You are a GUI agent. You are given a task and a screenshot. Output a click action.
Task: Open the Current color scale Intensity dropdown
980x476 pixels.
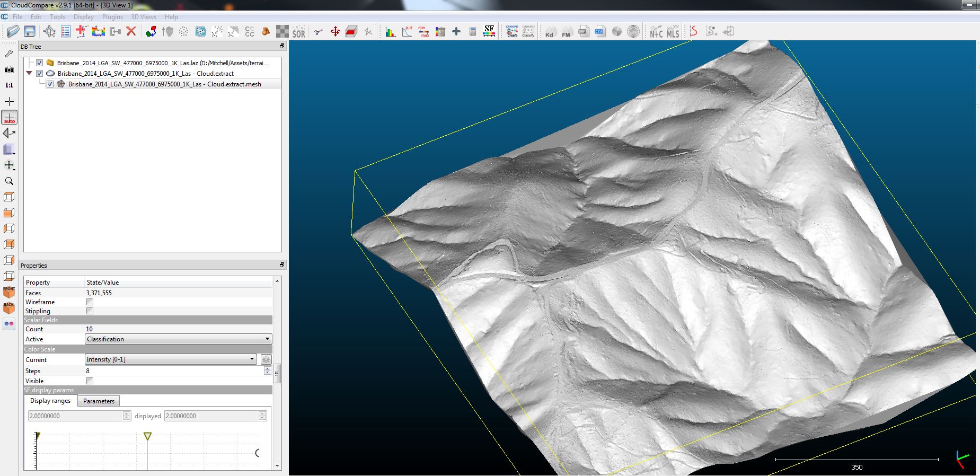171,359
